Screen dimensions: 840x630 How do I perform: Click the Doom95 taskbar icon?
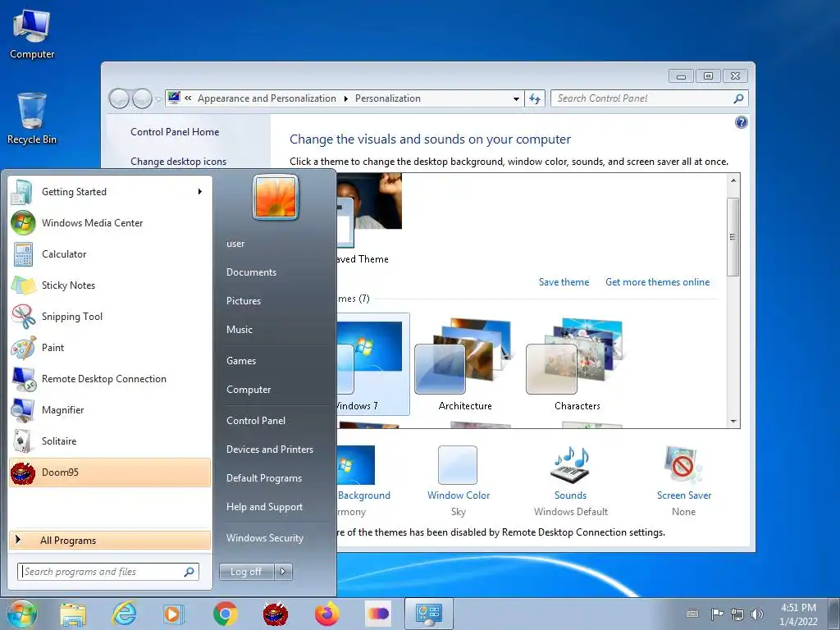pos(276,614)
